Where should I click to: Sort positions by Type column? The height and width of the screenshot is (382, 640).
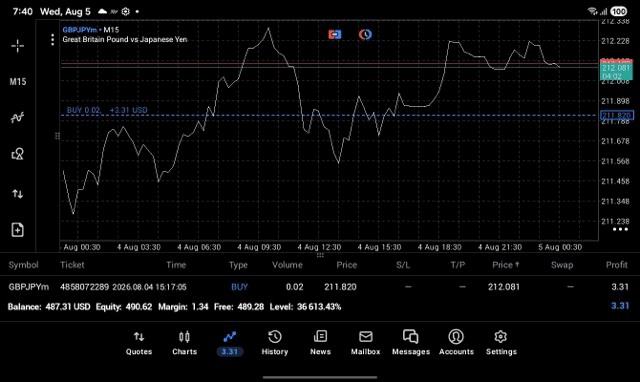pyautogui.click(x=238, y=265)
